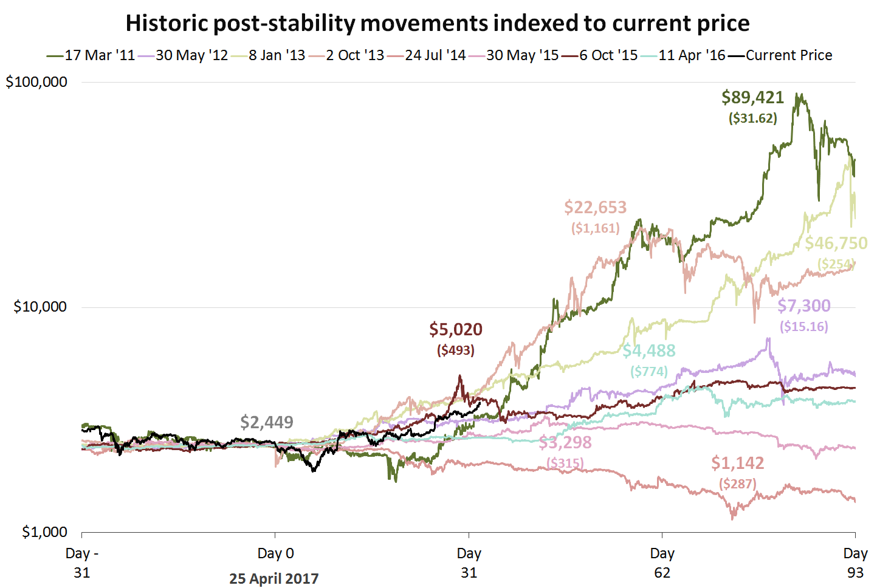Viewport: 877px width, 588px height.
Task: Click the $2,449 current price label
Action: (x=267, y=422)
